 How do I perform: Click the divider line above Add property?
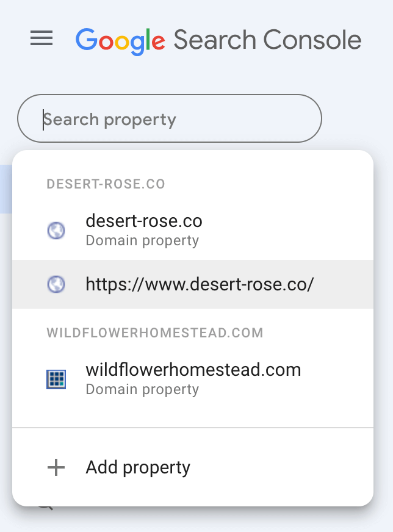[x=193, y=428]
